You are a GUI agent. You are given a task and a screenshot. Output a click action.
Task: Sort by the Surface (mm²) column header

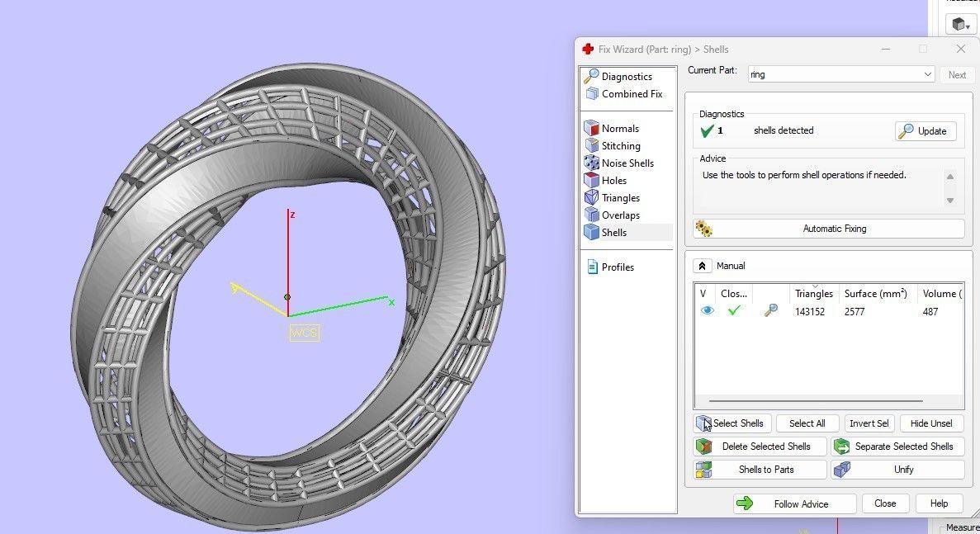[x=875, y=294]
